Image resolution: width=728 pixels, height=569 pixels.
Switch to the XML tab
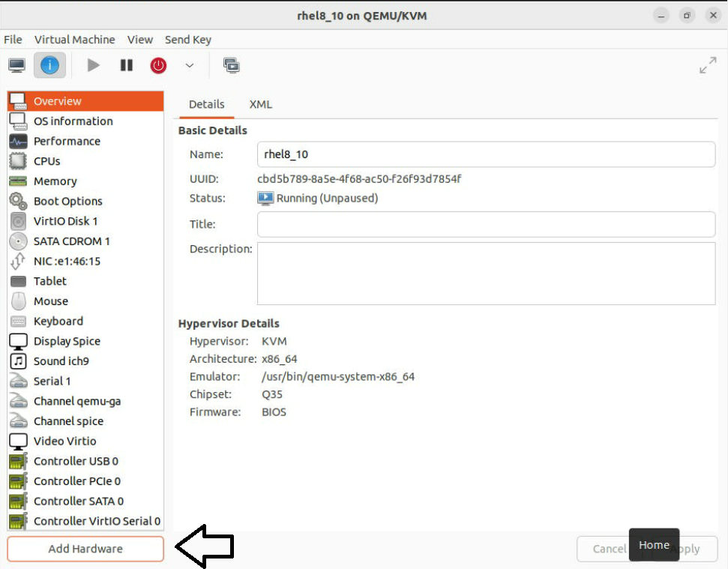[261, 104]
